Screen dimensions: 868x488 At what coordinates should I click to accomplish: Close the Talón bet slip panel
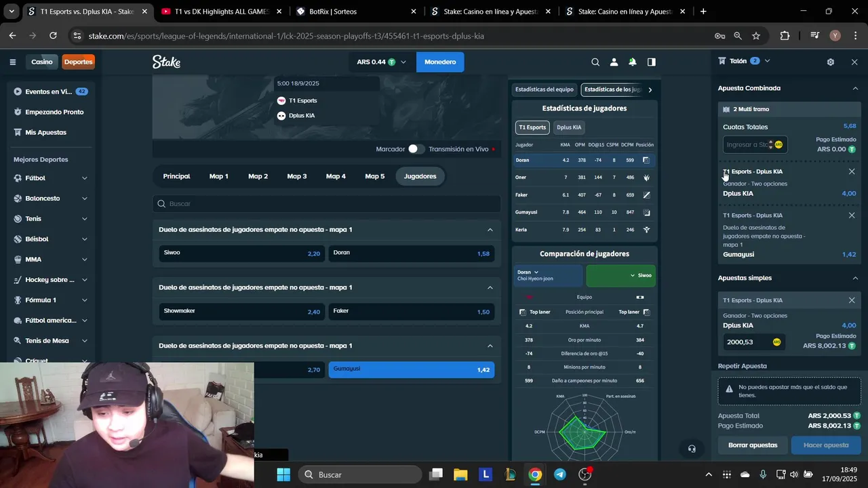pos(854,62)
